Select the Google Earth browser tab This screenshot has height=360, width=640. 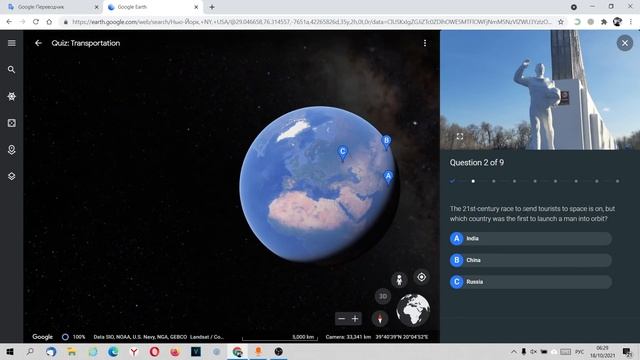151,7
